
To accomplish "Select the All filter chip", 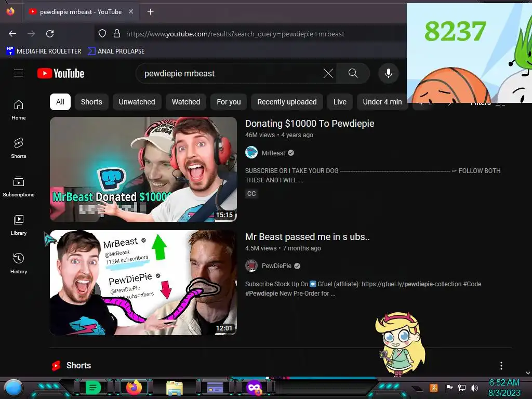I will (60, 102).
